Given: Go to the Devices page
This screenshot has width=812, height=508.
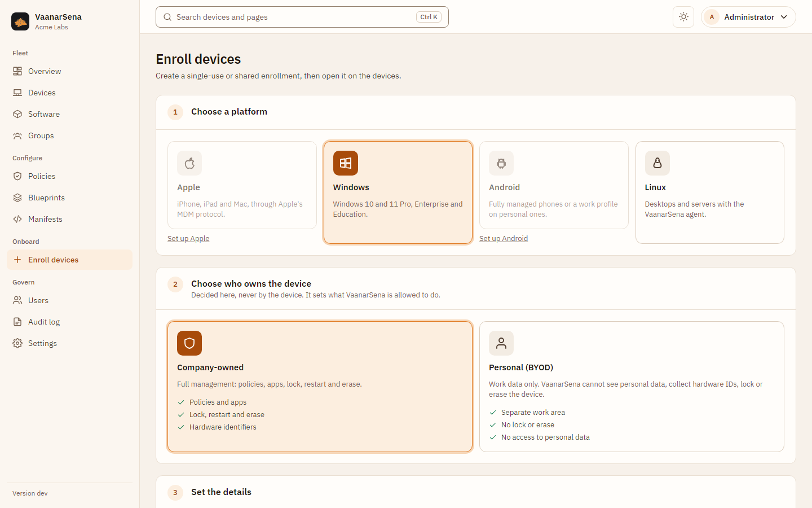Looking at the screenshot, I should [69, 93].
